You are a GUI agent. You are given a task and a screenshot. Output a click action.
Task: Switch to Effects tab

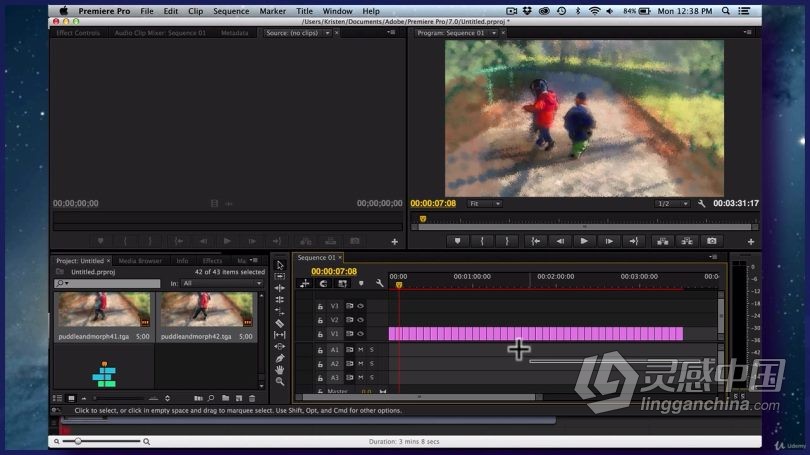212,261
